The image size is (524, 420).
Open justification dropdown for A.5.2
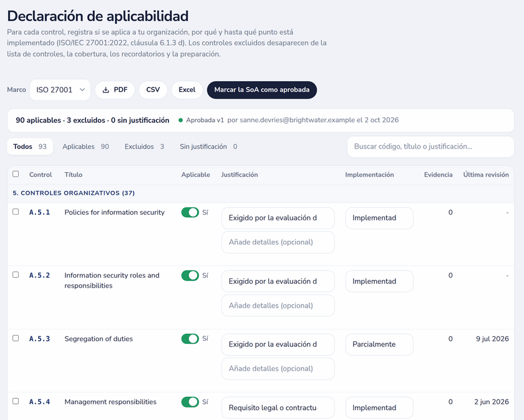[x=278, y=281]
